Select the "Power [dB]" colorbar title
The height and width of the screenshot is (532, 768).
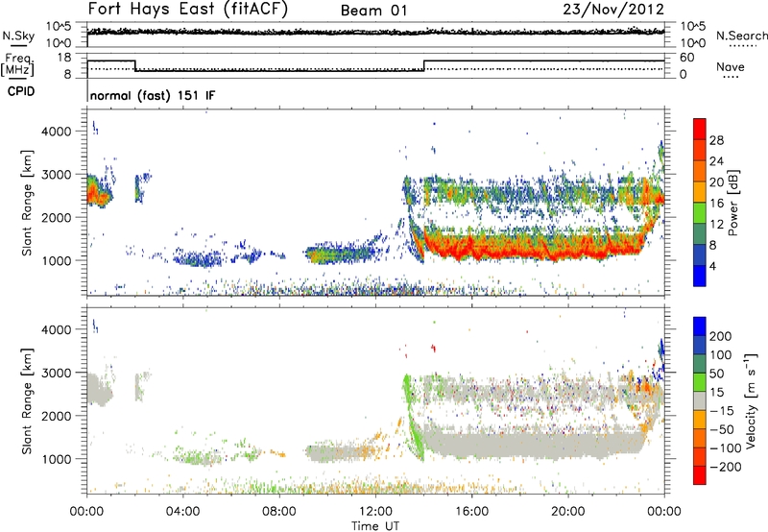tap(732, 203)
